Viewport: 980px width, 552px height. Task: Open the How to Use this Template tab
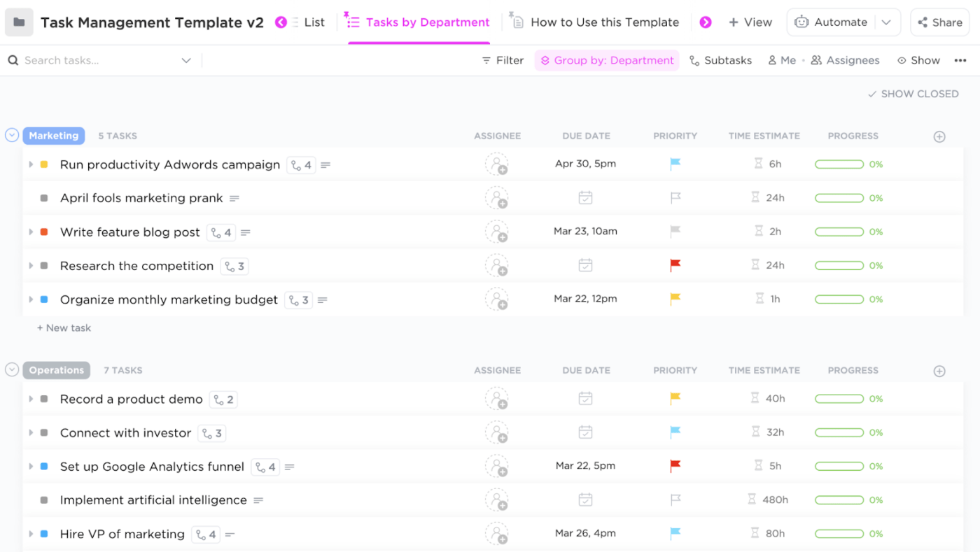604,22
